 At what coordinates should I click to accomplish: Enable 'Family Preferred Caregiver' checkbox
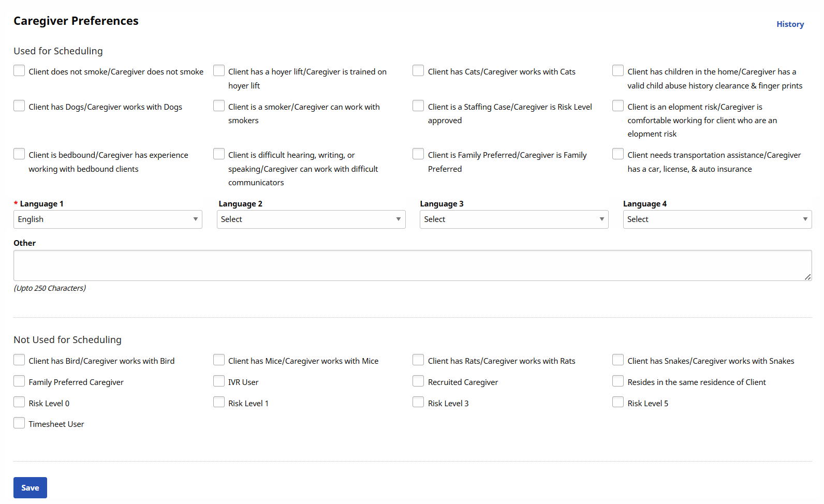(x=19, y=381)
